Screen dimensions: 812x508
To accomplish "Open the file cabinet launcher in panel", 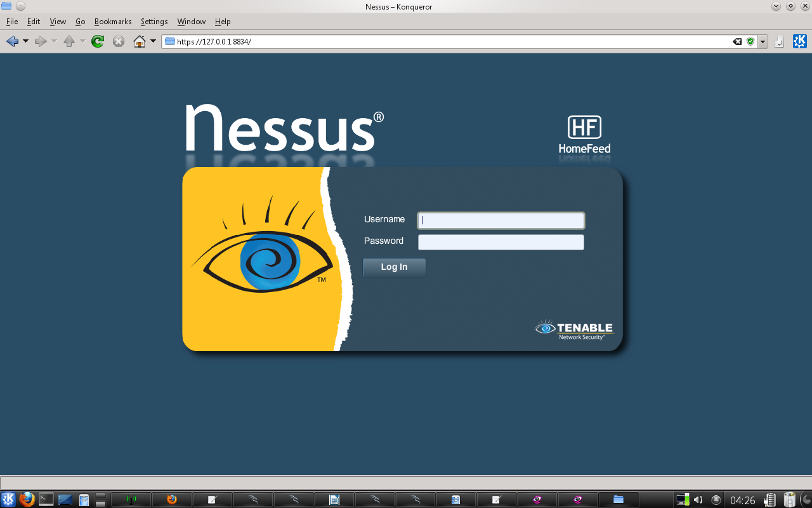I will click(x=84, y=500).
